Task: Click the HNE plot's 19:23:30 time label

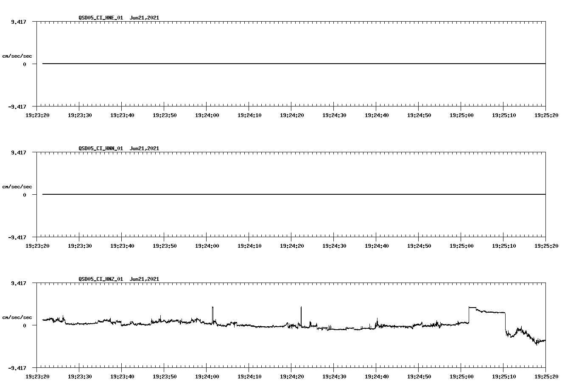Action: (x=80, y=115)
